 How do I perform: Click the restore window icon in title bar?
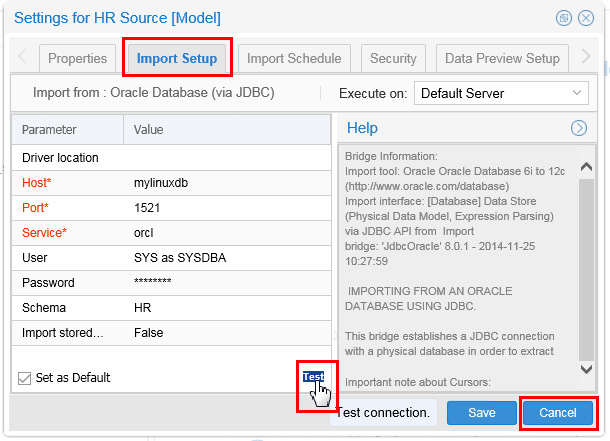(564, 18)
